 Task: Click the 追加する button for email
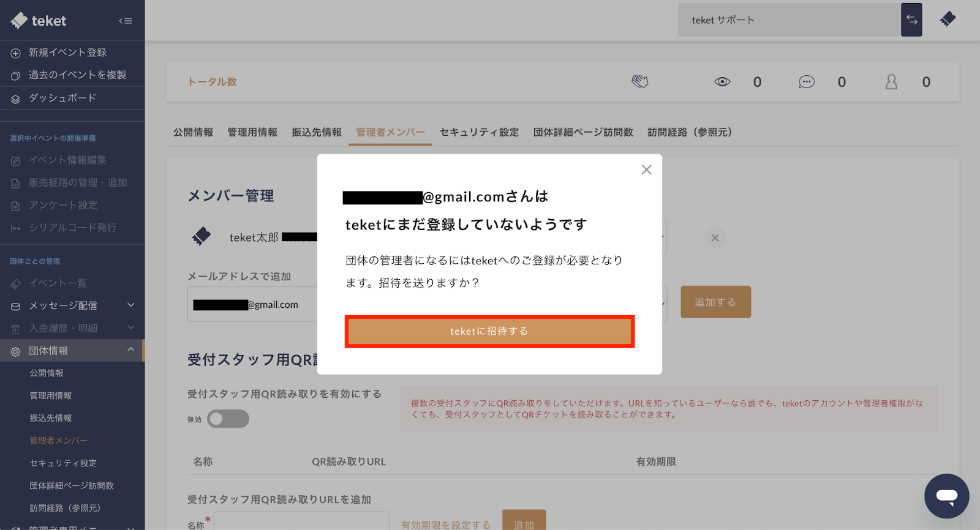coord(715,302)
